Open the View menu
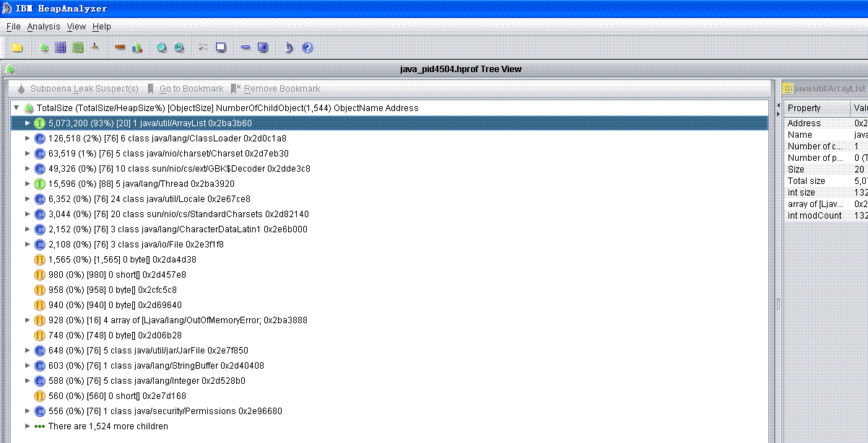The image size is (868, 443). (x=77, y=27)
